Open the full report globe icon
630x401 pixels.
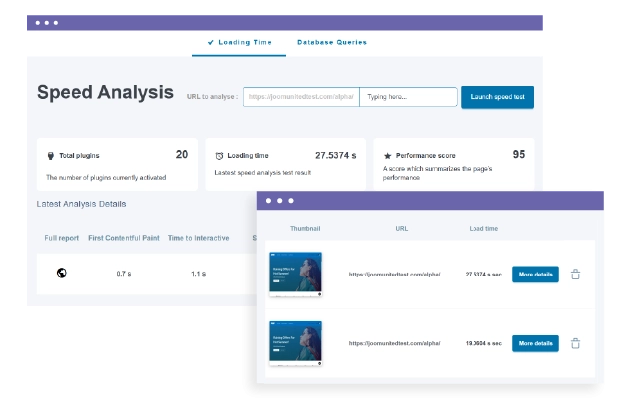coord(61,273)
